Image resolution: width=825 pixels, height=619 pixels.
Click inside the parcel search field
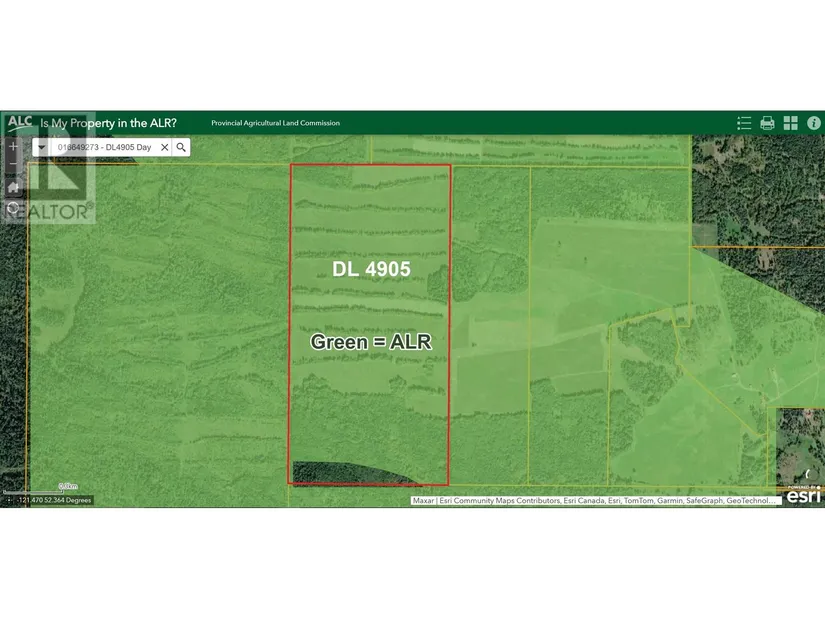pyautogui.click(x=105, y=147)
